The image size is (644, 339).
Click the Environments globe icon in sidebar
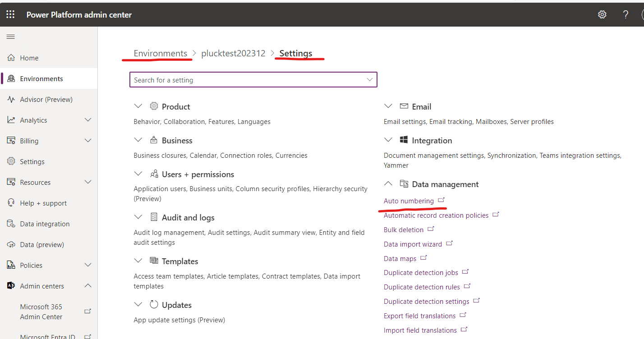pos(11,78)
